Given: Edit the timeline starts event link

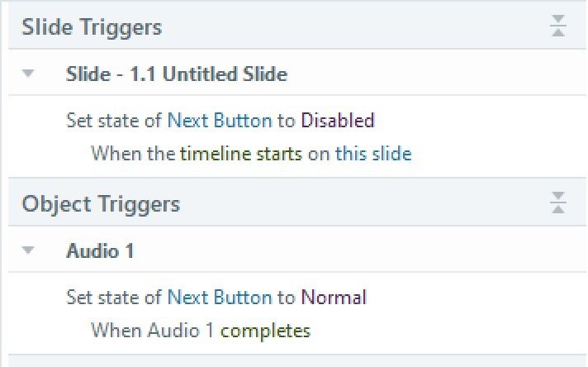Looking at the screenshot, I should 241,153.
